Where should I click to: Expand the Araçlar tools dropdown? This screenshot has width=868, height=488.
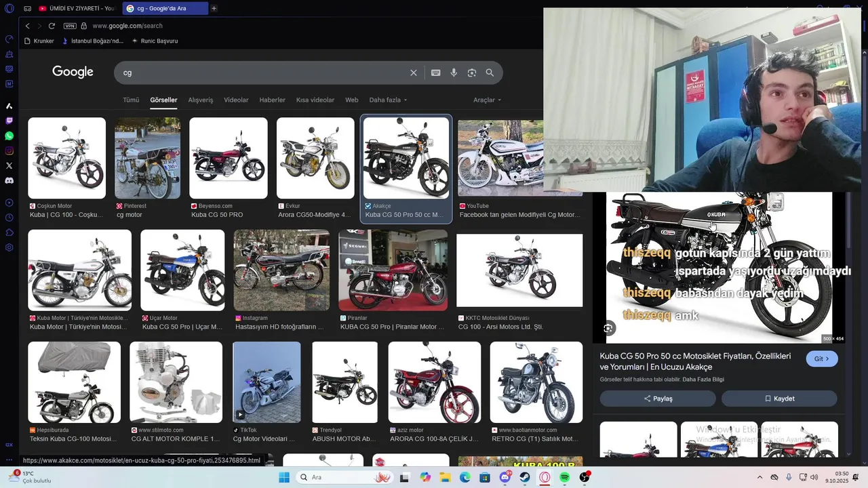coord(487,100)
